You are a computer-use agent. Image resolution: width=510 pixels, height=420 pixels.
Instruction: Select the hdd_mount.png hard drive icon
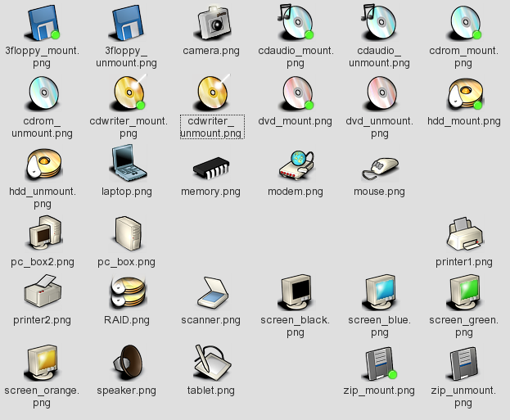[x=464, y=93]
